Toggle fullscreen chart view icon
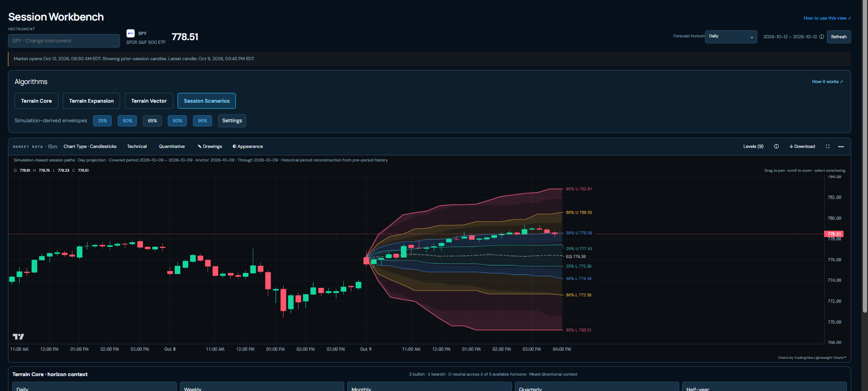 pyautogui.click(x=828, y=147)
